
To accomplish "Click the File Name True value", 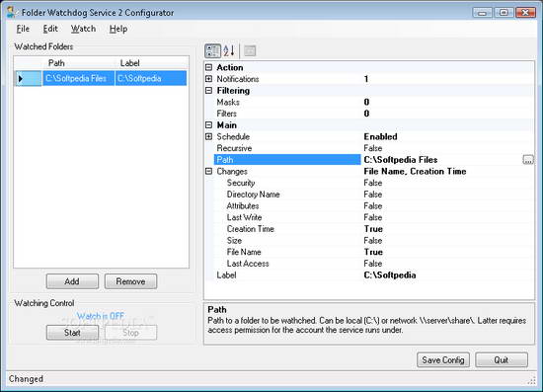I will [373, 252].
